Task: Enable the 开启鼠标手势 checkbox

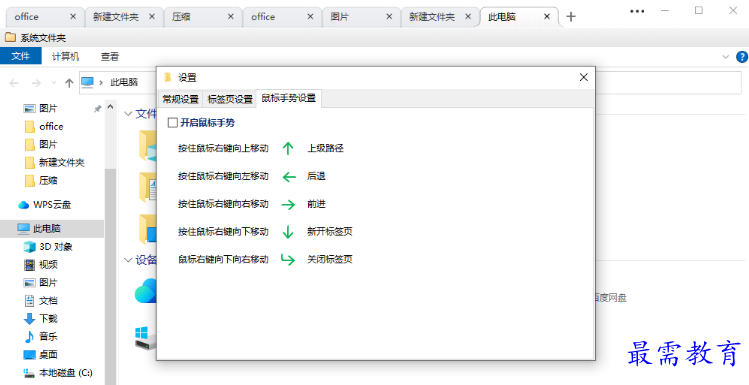Action: [172, 123]
